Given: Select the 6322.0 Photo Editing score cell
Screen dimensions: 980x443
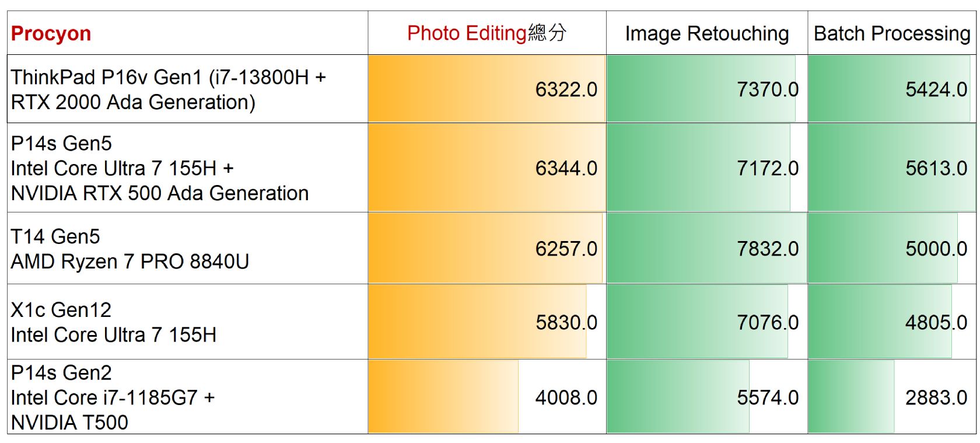Looking at the screenshot, I should point(487,89).
